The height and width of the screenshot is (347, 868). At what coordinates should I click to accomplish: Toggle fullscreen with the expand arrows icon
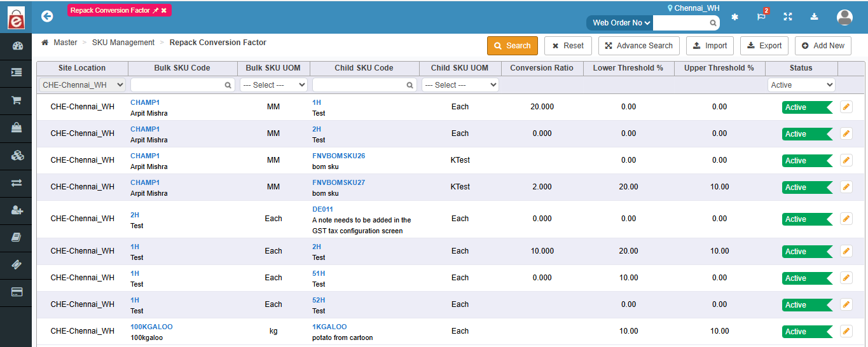pos(788,17)
